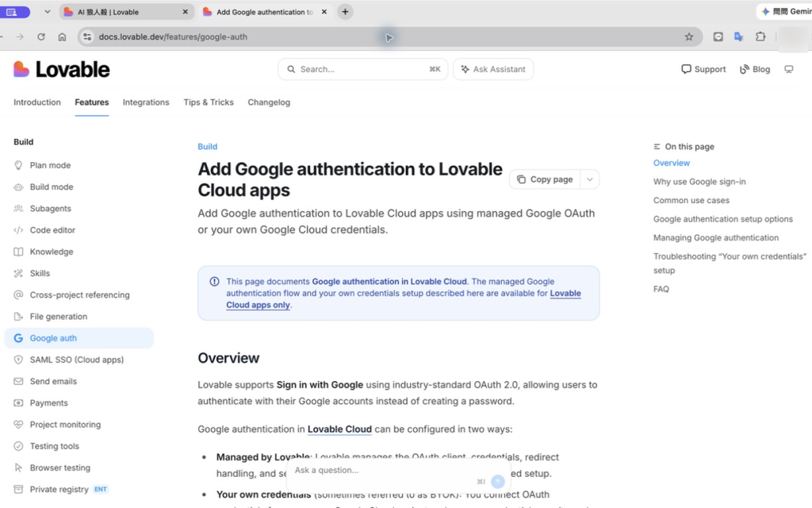Image resolution: width=812 pixels, height=508 pixels.
Task: Click the Lovable logo
Action: pyautogui.click(x=62, y=70)
